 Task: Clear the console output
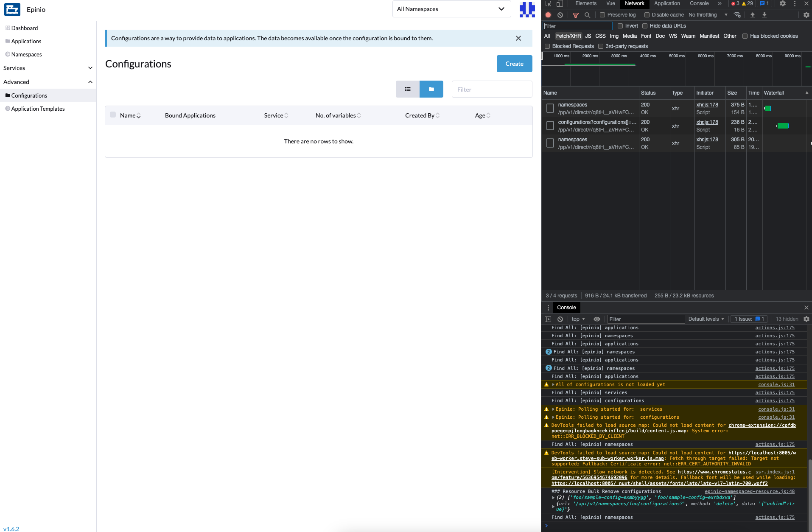click(x=560, y=319)
